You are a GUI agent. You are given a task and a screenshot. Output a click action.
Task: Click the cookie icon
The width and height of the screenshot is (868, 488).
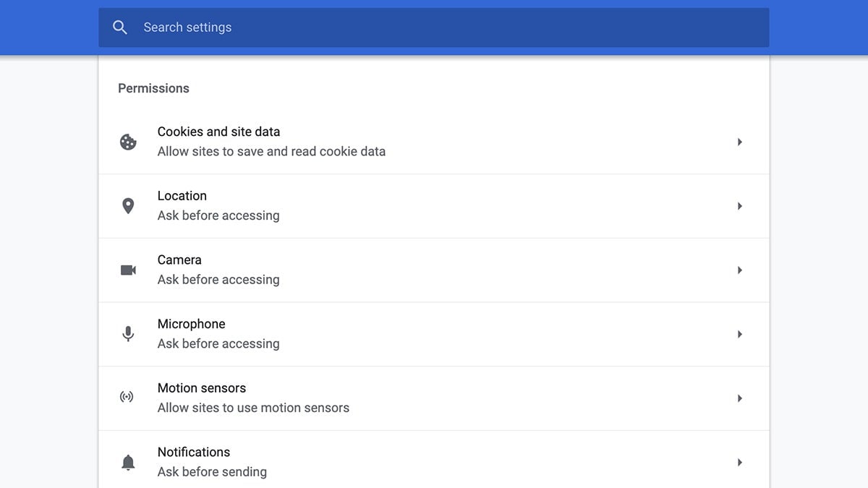tap(128, 142)
